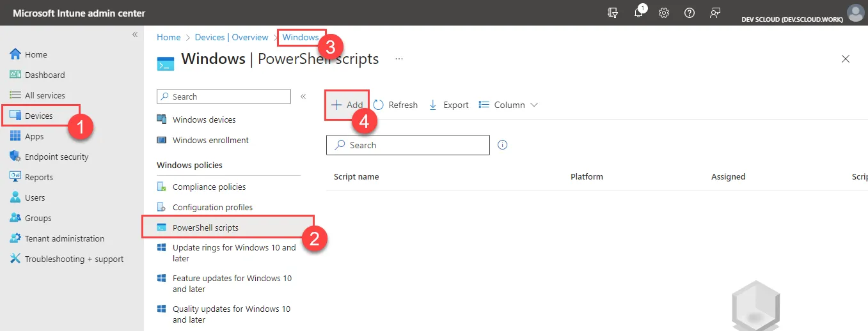Close the PowerShell scripts blade
The height and width of the screenshot is (331, 868).
(846, 59)
